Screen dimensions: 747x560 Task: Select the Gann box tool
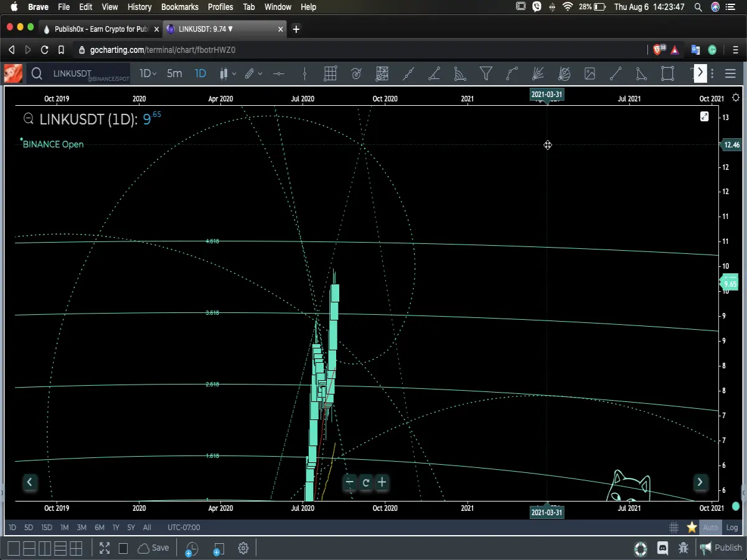[x=382, y=73]
